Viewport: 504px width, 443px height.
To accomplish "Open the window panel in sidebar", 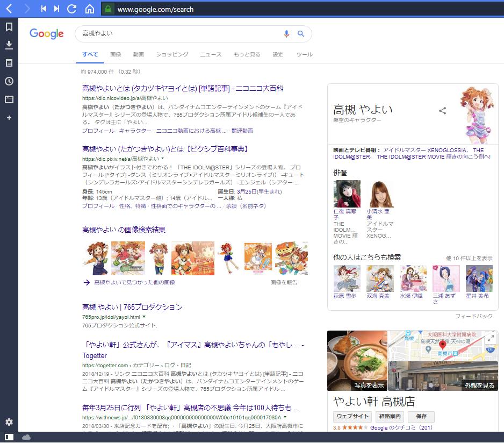I will (9, 99).
